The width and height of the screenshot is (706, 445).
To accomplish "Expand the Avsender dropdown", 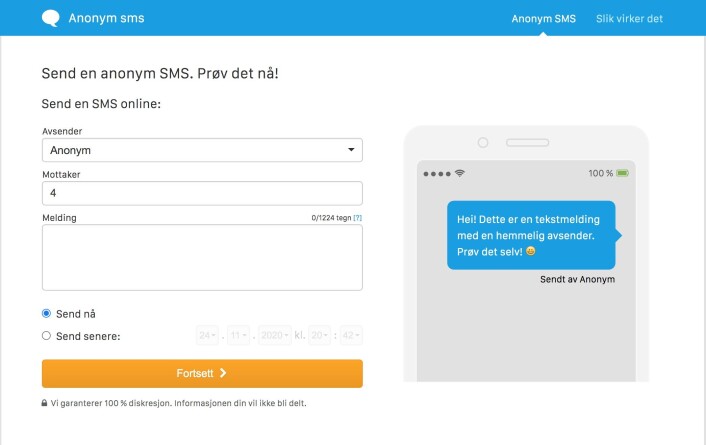I will [202, 150].
